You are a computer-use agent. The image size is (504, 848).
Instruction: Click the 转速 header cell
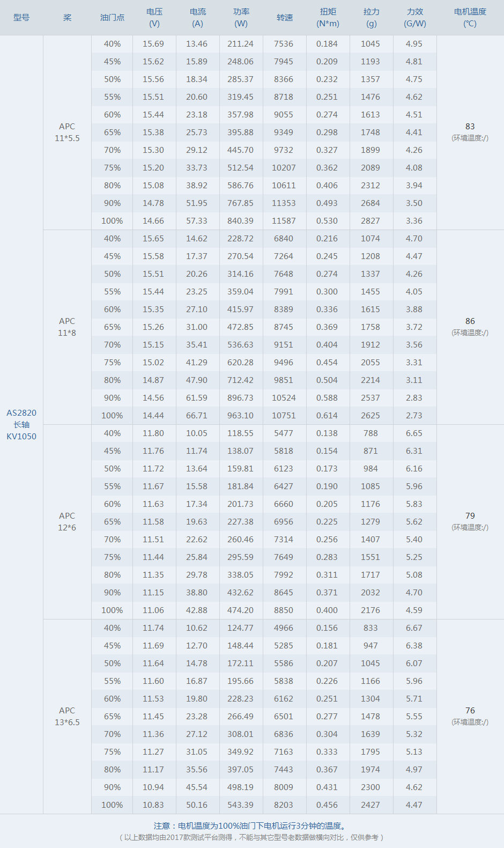285,18
